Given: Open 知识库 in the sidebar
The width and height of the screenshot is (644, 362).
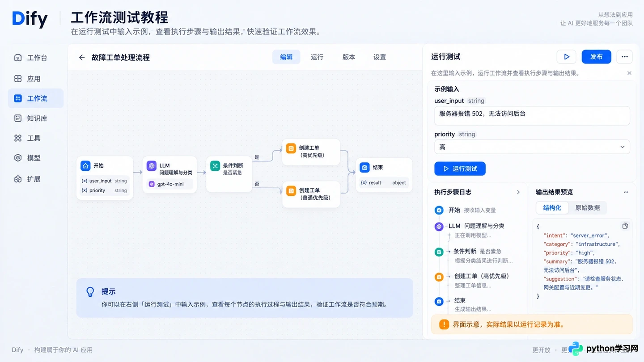Looking at the screenshot, I should (36, 118).
